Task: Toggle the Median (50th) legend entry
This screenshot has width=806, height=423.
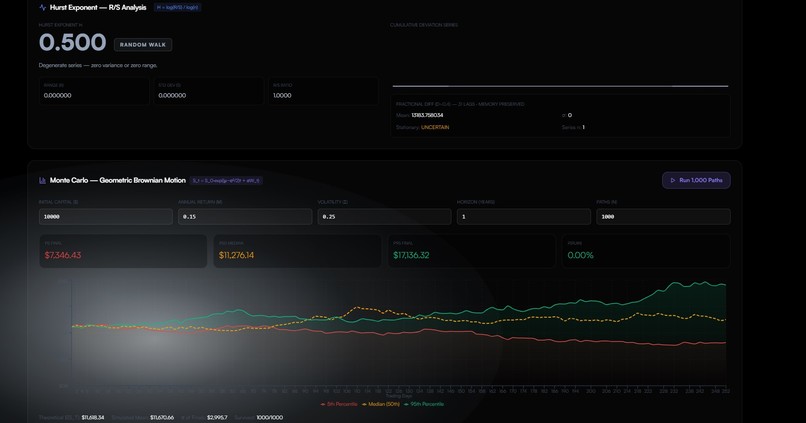Action: tap(381, 404)
